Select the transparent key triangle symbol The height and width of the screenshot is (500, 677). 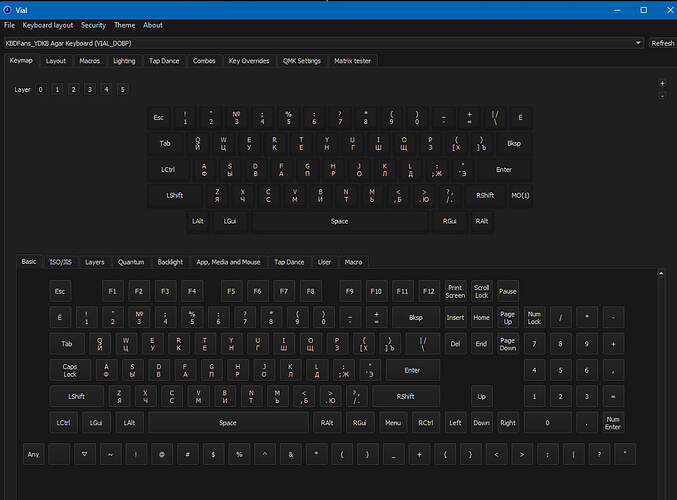[85, 454]
